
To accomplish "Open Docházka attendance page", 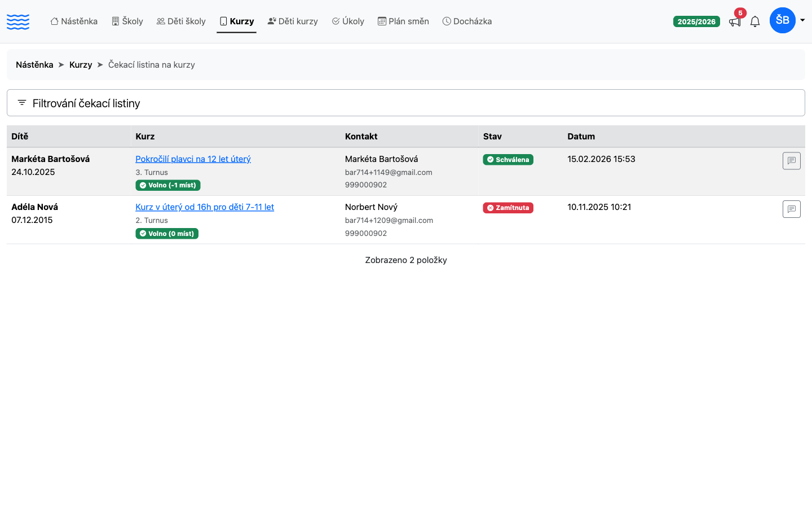I will point(467,21).
